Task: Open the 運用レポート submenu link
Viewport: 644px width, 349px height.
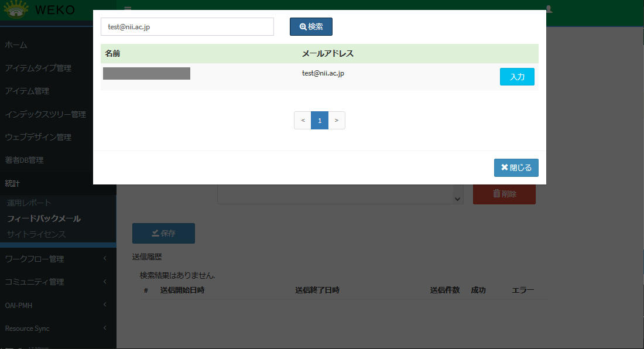Action: point(29,203)
